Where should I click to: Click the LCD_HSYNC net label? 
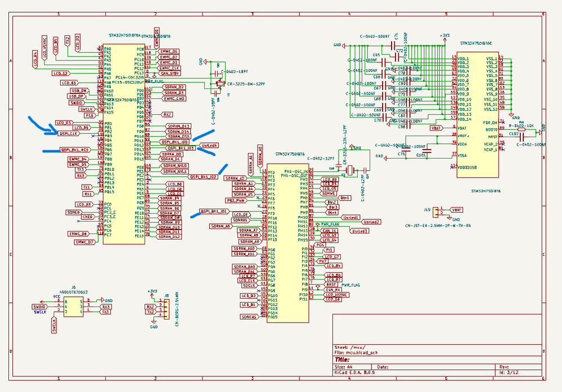coord(337,295)
